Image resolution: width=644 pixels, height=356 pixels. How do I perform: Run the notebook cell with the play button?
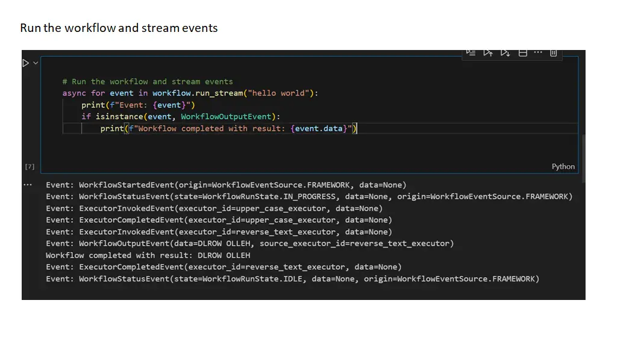coord(25,61)
